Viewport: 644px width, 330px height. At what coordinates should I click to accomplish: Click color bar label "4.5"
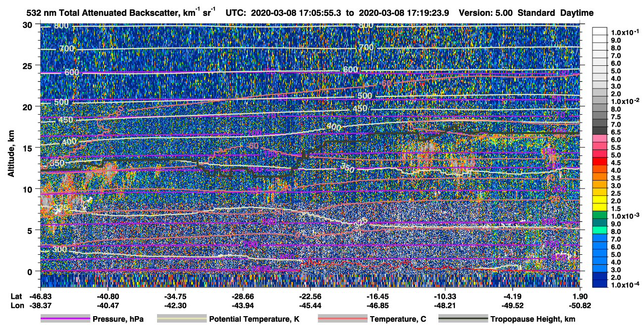click(x=616, y=163)
